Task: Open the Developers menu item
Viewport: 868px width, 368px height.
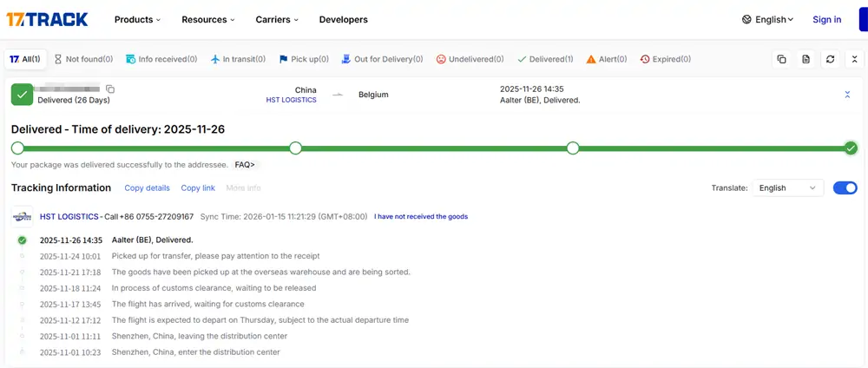Action: point(343,19)
